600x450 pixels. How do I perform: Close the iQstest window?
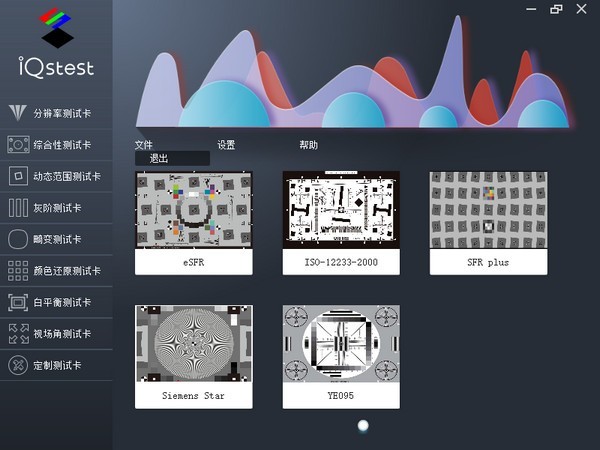(x=581, y=9)
